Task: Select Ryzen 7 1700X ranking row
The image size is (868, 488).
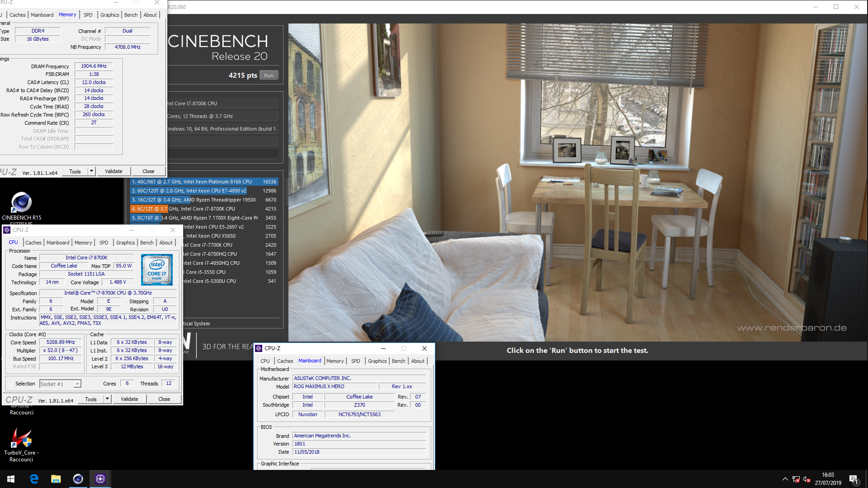Action: (204, 218)
